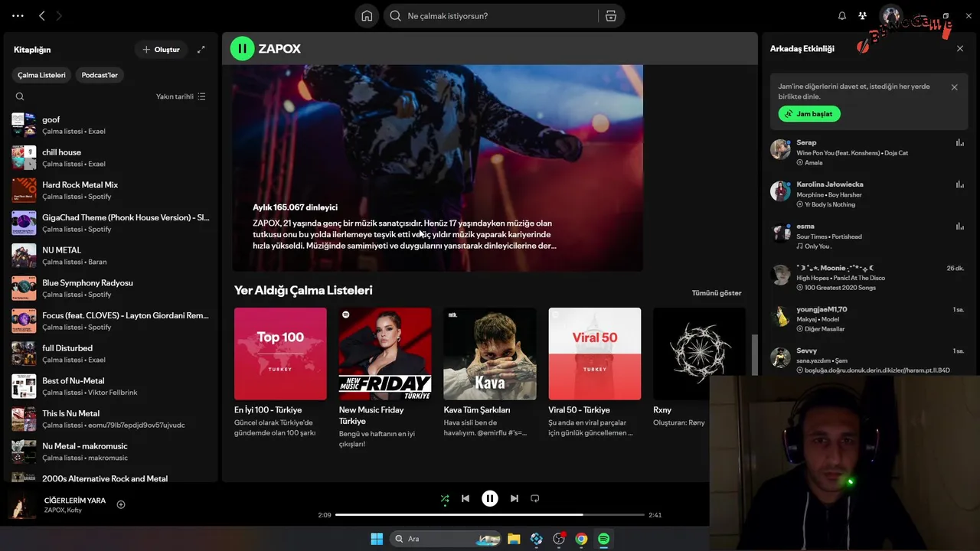
Task: Click the Oluştur create button
Action: pyautogui.click(x=161, y=50)
